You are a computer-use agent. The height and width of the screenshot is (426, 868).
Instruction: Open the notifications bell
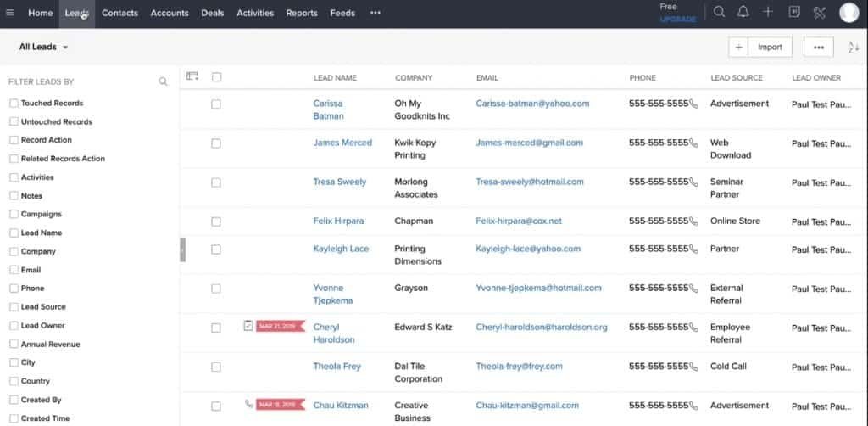743,12
